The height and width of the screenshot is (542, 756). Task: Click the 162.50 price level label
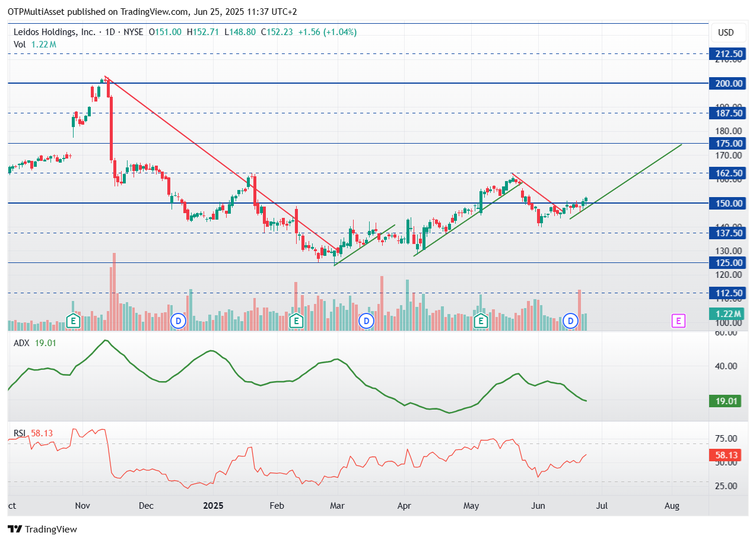(727, 173)
